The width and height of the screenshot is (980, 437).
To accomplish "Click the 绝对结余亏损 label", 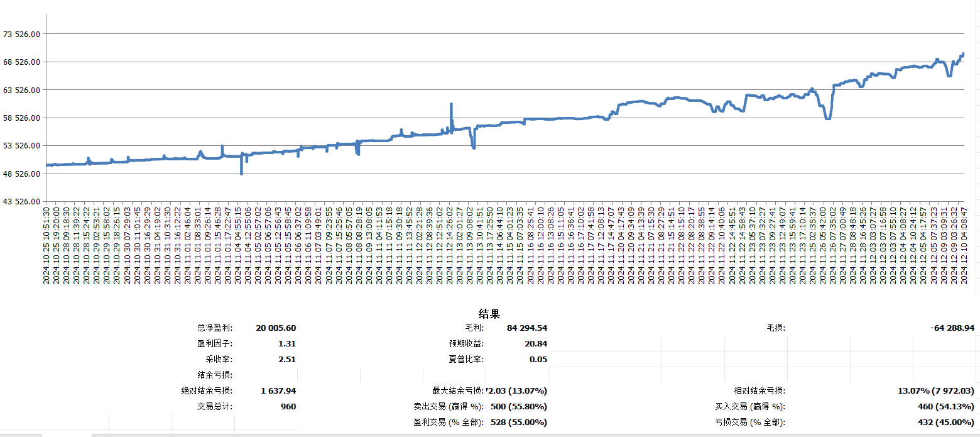I will [x=207, y=390].
